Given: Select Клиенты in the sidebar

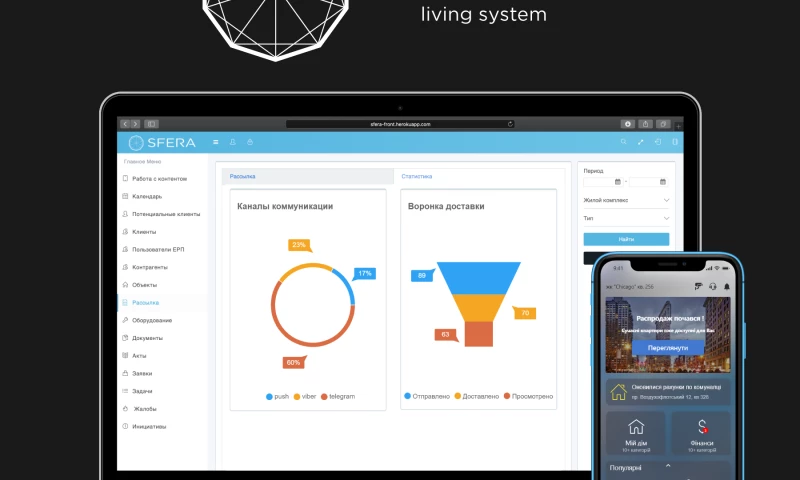Looking at the screenshot, I should pos(162,232).
